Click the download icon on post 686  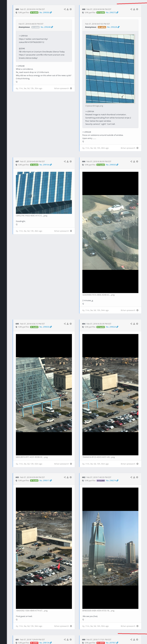[134, 161]
